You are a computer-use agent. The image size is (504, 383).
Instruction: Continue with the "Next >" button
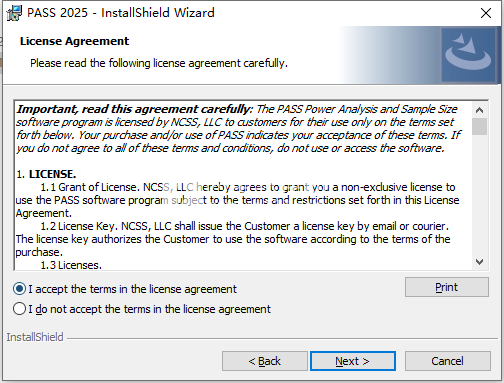pos(353,361)
